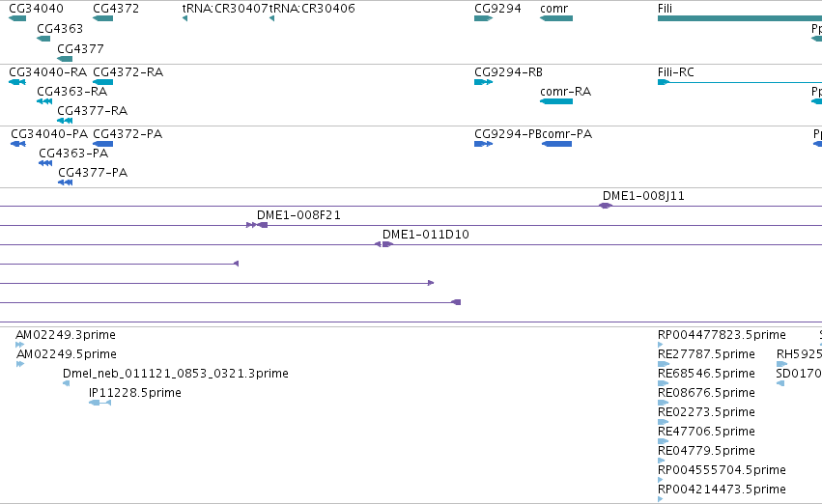The height and width of the screenshot is (504, 822).
Task: Click the CG4363-PA protein arrows
Action: pos(45,163)
